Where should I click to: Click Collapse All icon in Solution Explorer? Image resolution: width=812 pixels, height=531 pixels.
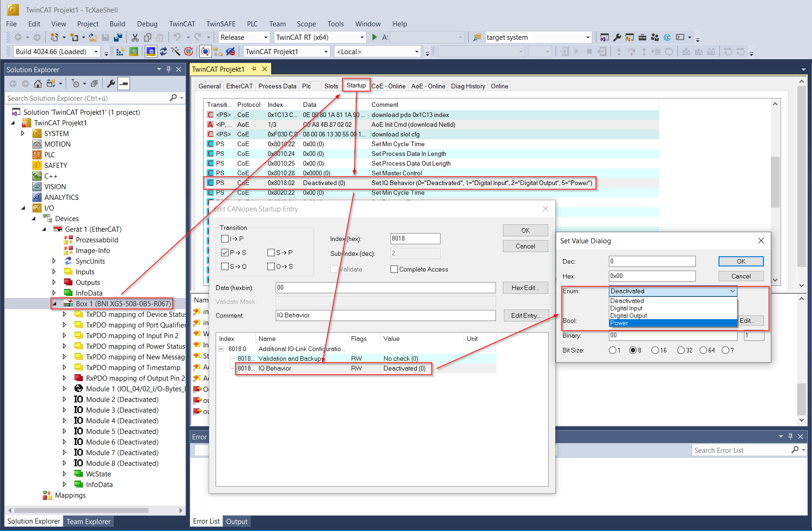[x=94, y=84]
